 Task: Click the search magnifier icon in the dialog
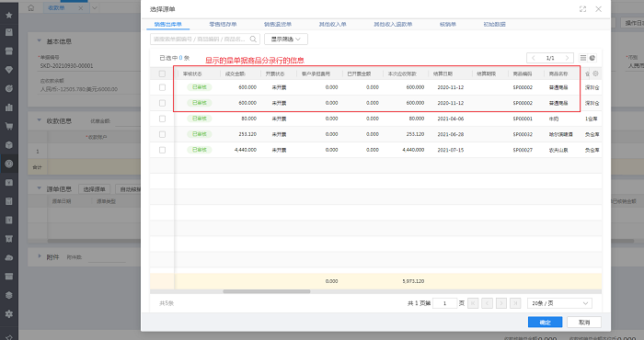253,39
